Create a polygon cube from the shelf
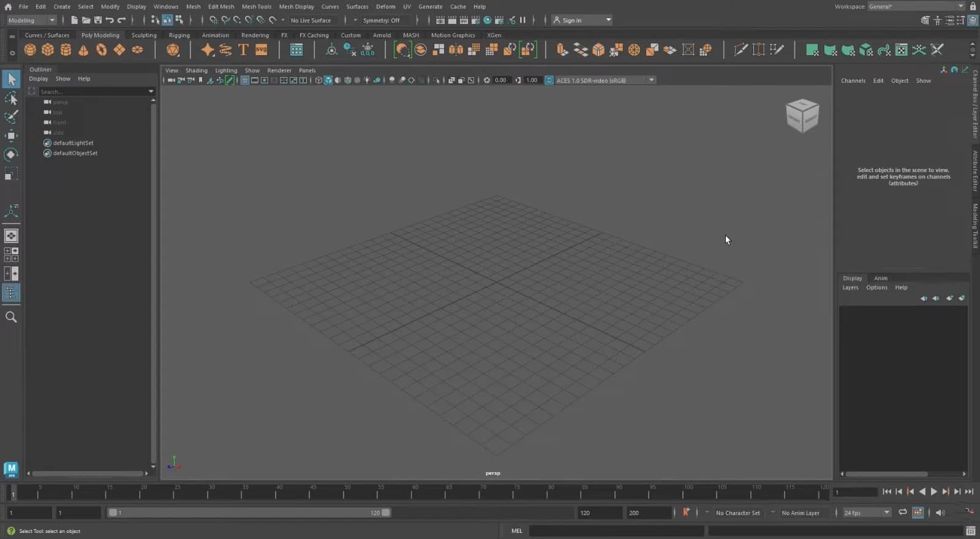The width and height of the screenshot is (980, 539). coord(48,50)
